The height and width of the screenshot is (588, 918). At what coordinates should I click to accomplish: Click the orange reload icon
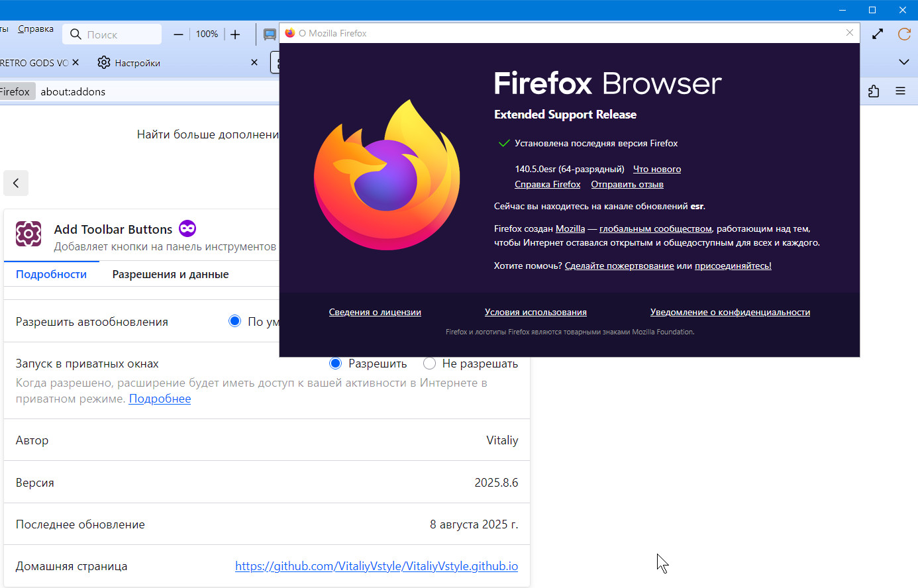[x=904, y=34]
